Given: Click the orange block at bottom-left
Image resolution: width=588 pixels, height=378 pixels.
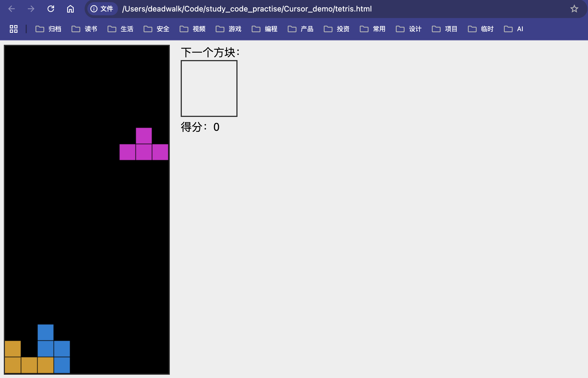Looking at the screenshot, I should pyautogui.click(x=13, y=365).
